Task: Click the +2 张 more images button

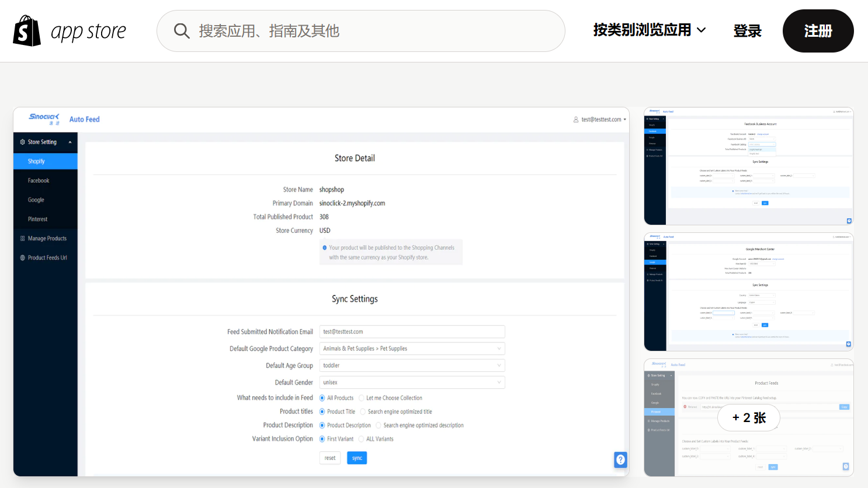Action: (x=749, y=418)
